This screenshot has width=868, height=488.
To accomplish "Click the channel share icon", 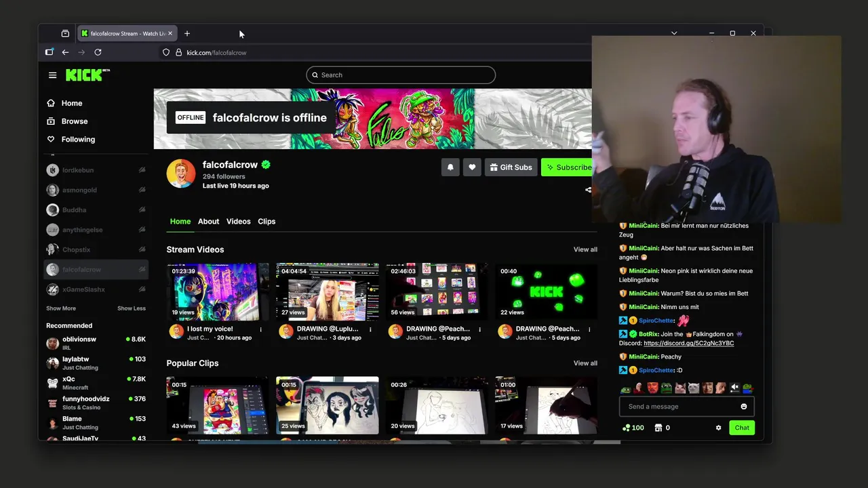I will 588,190.
